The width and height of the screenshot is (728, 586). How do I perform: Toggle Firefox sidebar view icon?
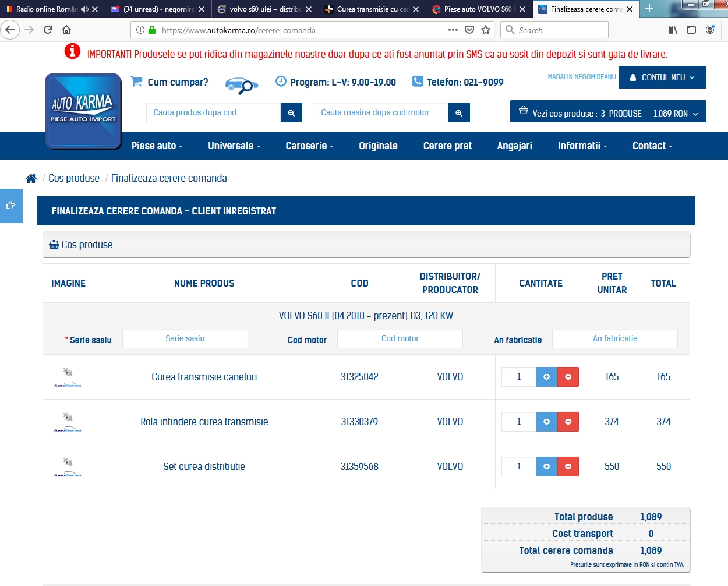pyautogui.click(x=691, y=30)
